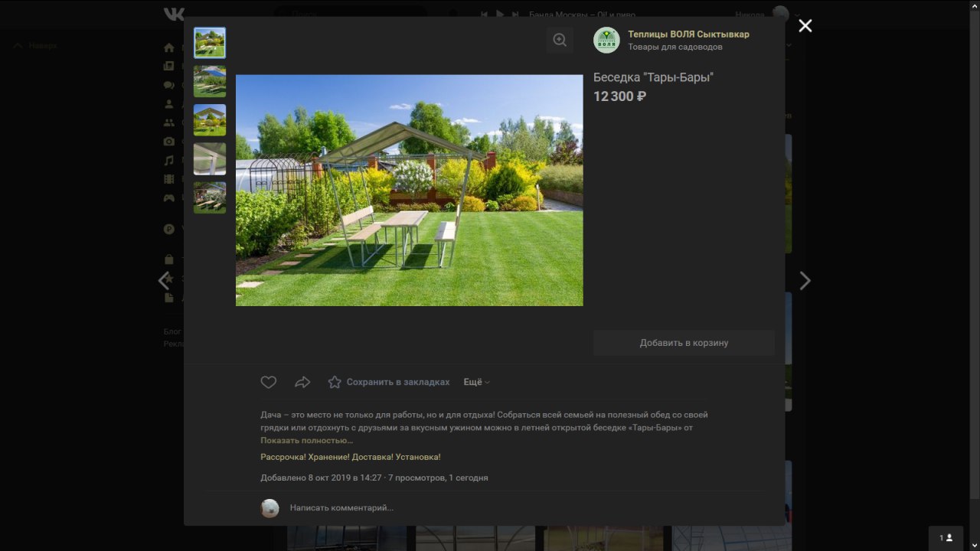Image resolution: width=980 pixels, height=551 pixels.
Task: Play the track in the header player
Action: pos(500,15)
